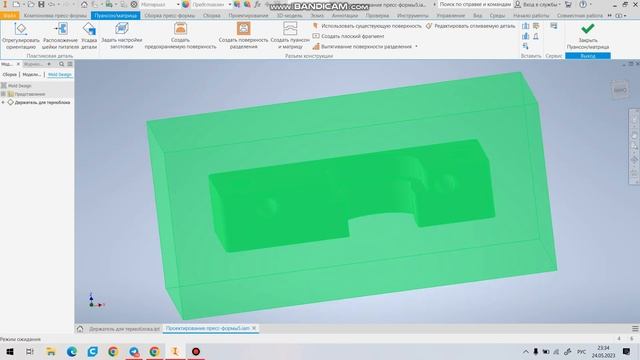
Task: Open the Проектирование ribbon tab
Action: (248, 16)
